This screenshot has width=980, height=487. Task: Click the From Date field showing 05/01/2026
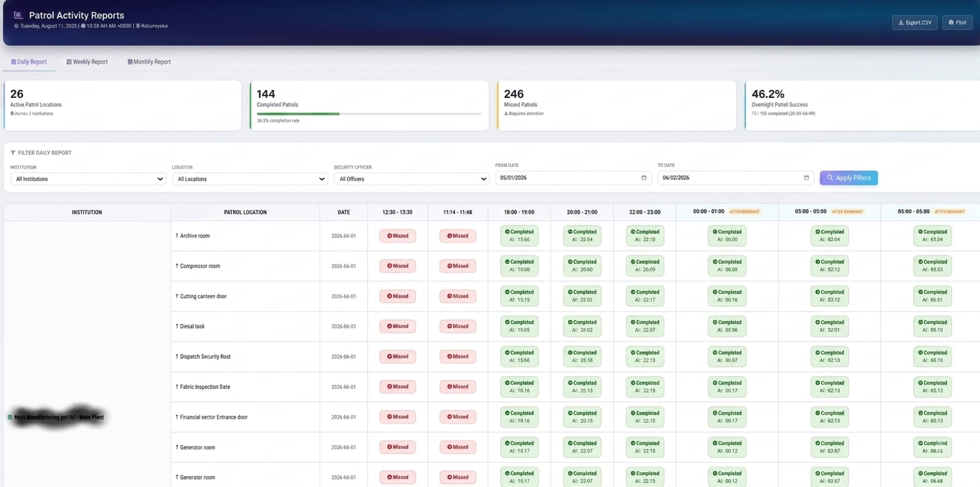tap(574, 178)
